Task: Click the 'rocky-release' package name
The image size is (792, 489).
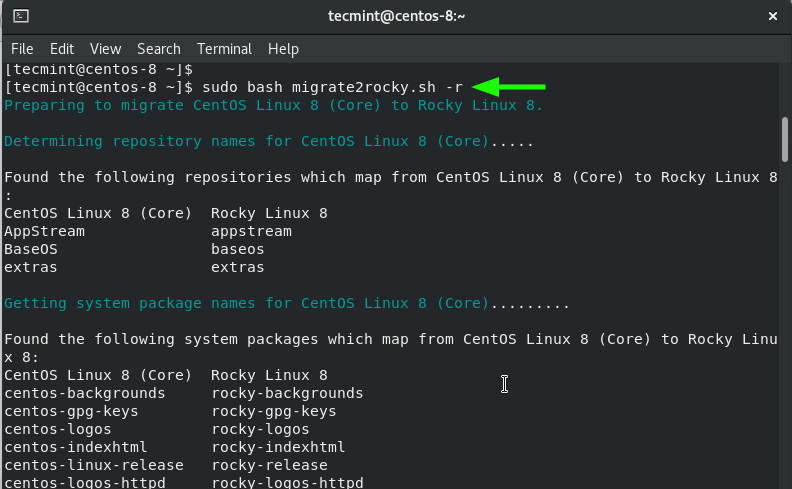Action: [269, 465]
